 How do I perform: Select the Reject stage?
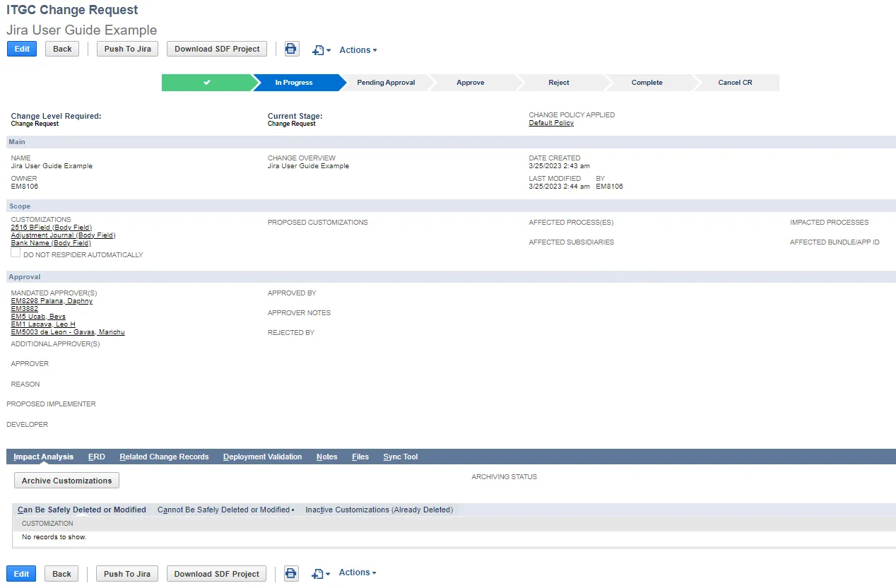point(559,83)
